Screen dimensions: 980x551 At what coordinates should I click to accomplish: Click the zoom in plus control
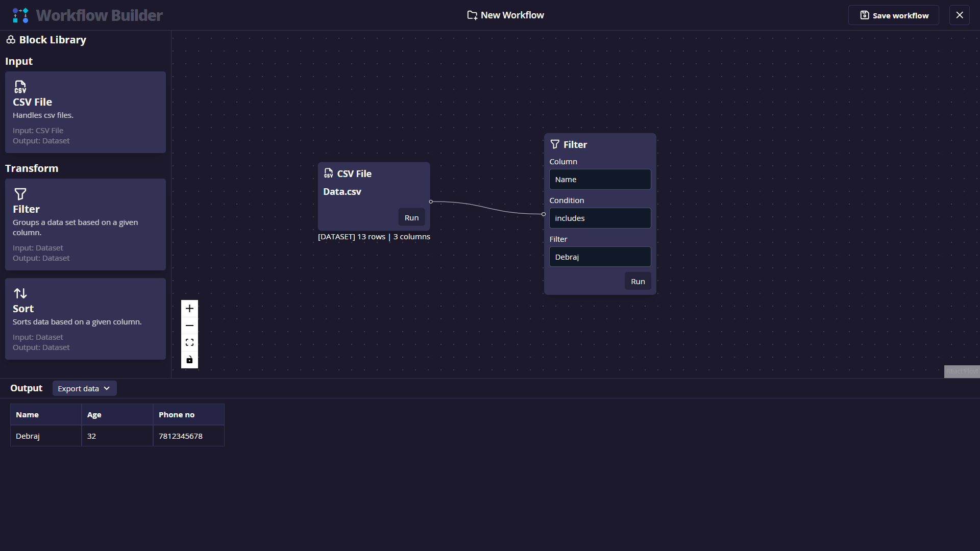(x=189, y=309)
